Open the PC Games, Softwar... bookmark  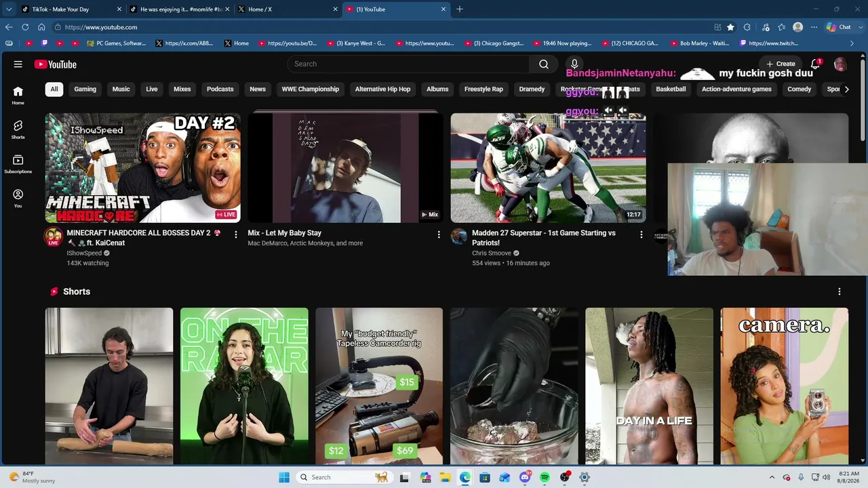click(116, 43)
